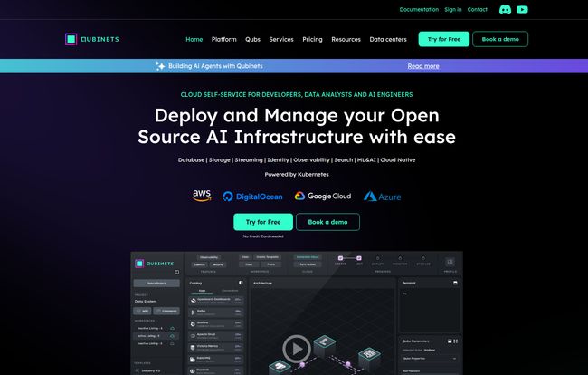Click the Google Cloud logo
The height and width of the screenshot is (375, 588).
323,196
